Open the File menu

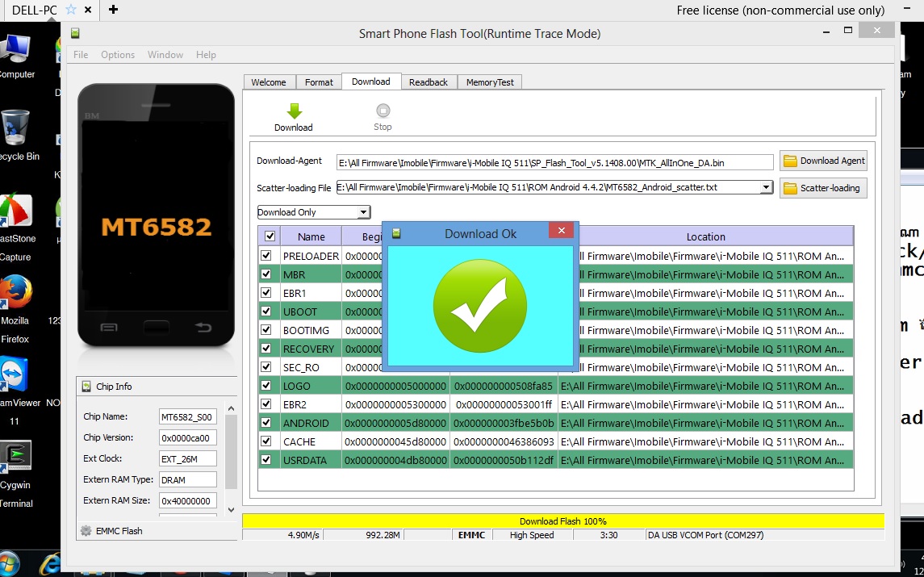(x=81, y=55)
